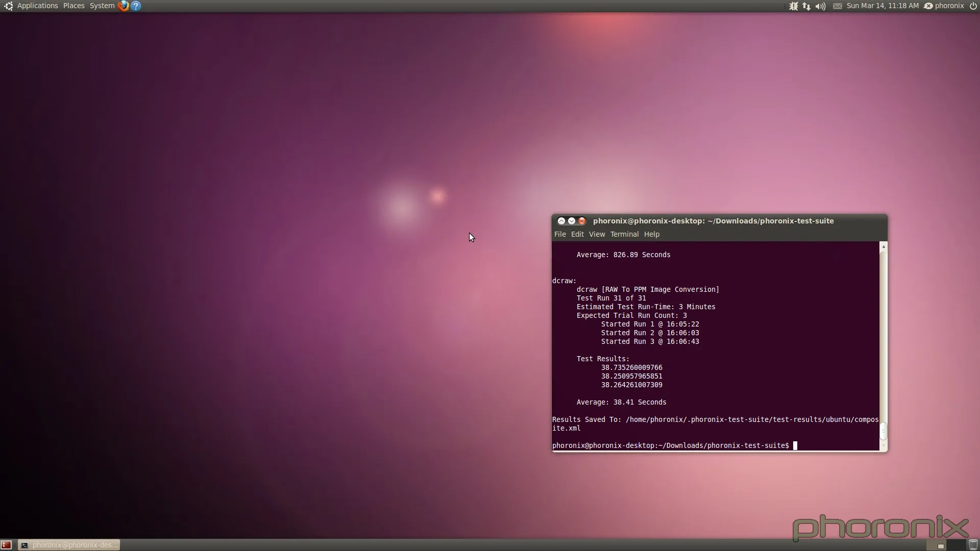Click 'Expected Trial Run Count: 3' line

(631, 315)
